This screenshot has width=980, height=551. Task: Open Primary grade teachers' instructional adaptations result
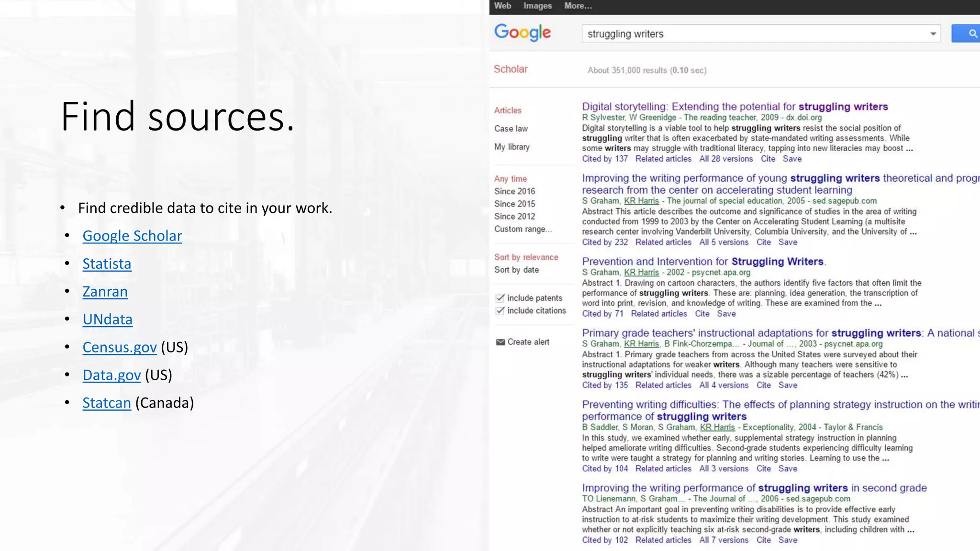coord(781,333)
